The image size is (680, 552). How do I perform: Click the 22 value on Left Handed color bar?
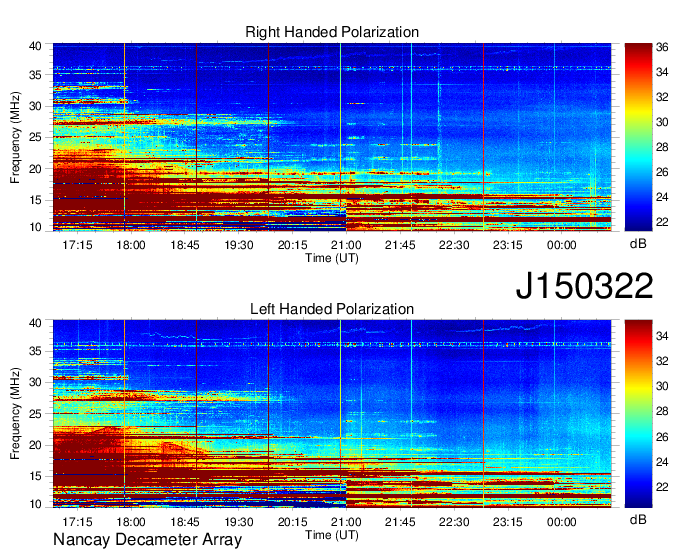pos(662,487)
